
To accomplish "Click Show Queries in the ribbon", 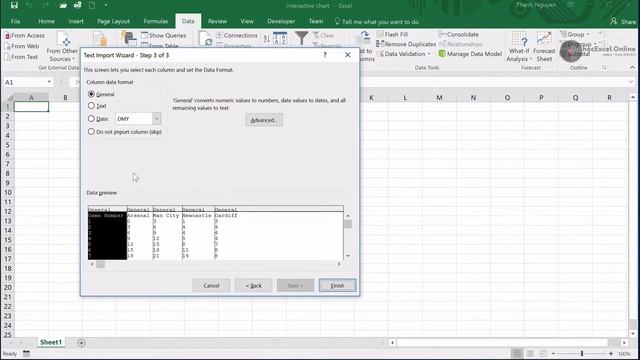I will click(164, 36).
